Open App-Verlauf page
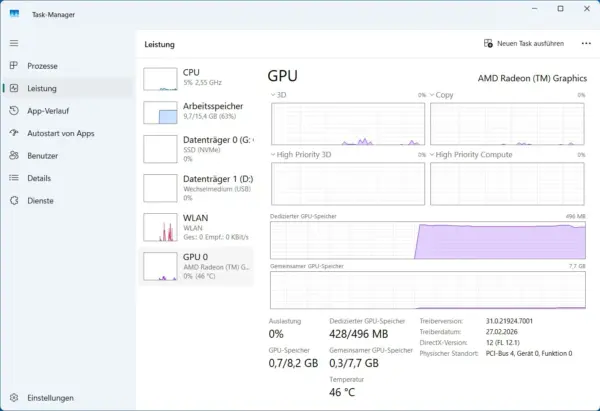The image size is (600, 411). pyautogui.click(x=68, y=111)
